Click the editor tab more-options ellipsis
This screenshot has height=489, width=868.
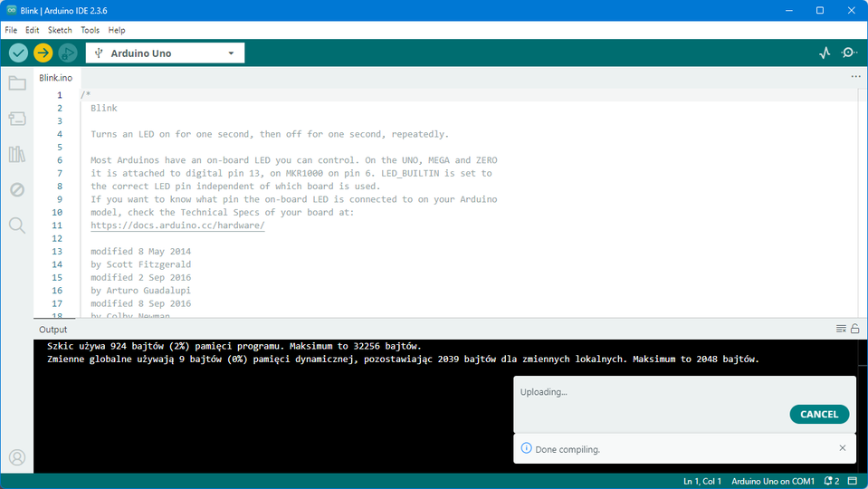(x=856, y=76)
